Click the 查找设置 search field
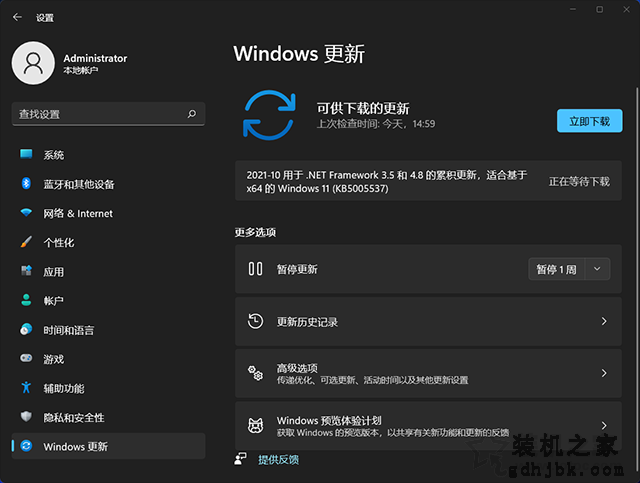 (108, 114)
